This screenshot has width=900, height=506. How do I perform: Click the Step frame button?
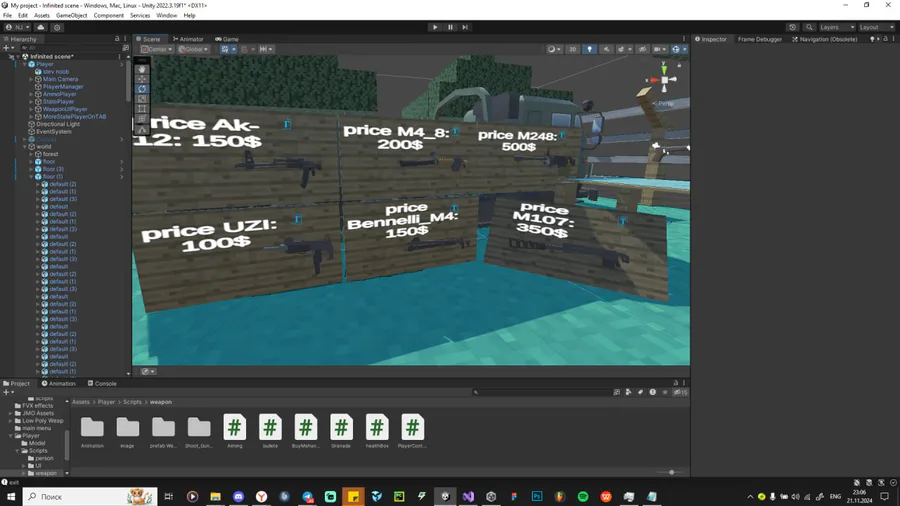[x=465, y=27]
